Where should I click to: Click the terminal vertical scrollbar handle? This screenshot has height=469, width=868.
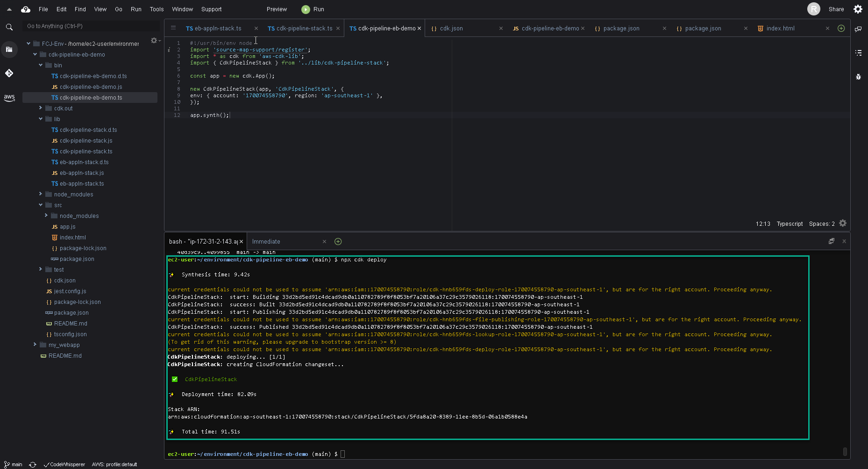(x=845, y=451)
